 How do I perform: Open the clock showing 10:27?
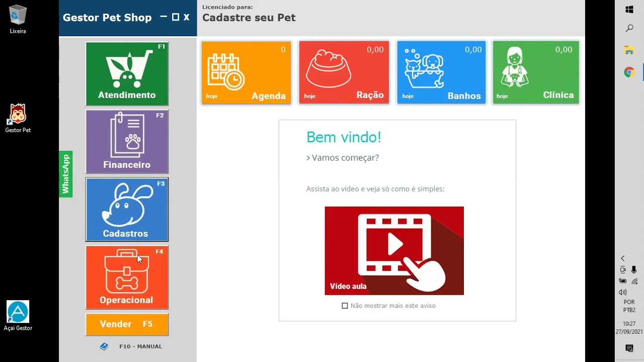[629, 328]
